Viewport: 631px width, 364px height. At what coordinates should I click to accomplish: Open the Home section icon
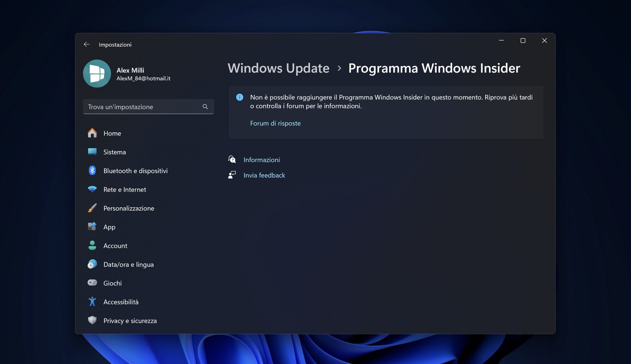(92, 133)
